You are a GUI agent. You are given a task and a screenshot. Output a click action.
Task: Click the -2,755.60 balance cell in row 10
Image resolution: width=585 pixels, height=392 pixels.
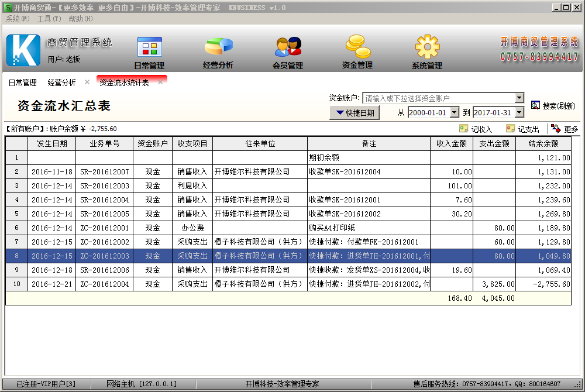[543, 284]
